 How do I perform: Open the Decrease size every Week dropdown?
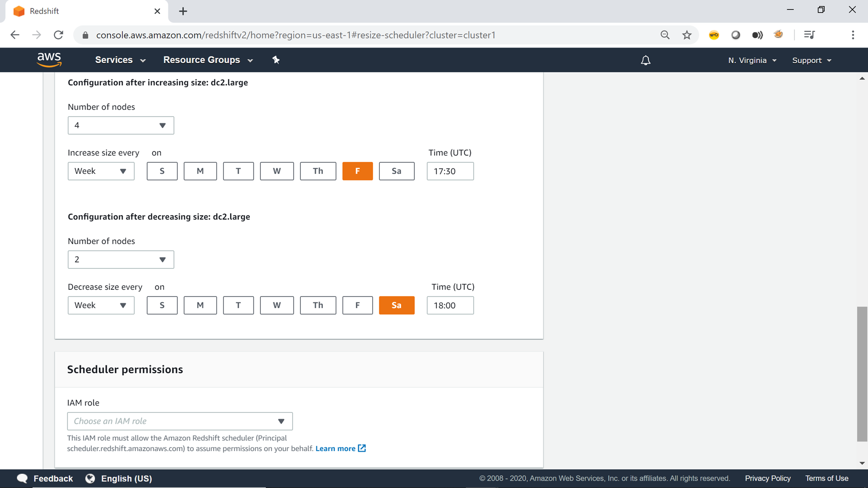(101, 305)
